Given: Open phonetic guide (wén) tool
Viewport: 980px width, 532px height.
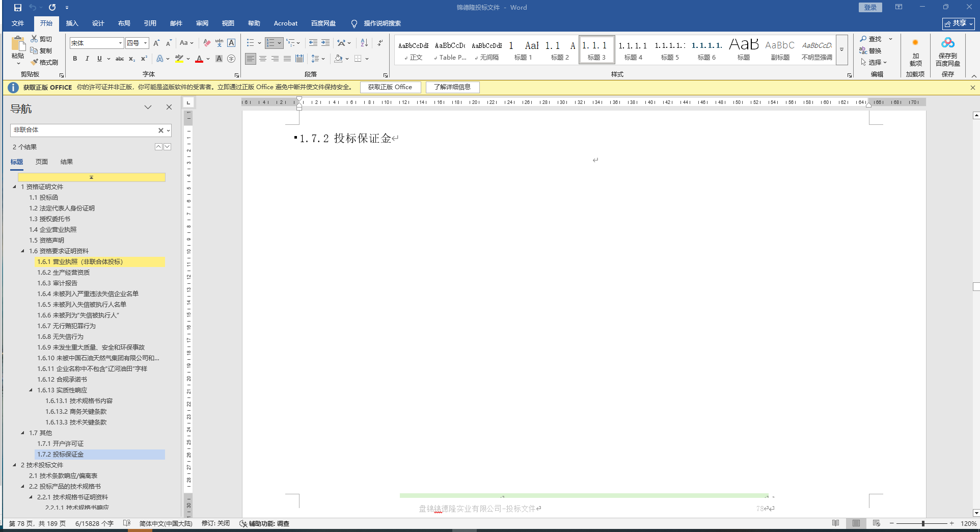Looking at the screenshot, I should point(219,43).
